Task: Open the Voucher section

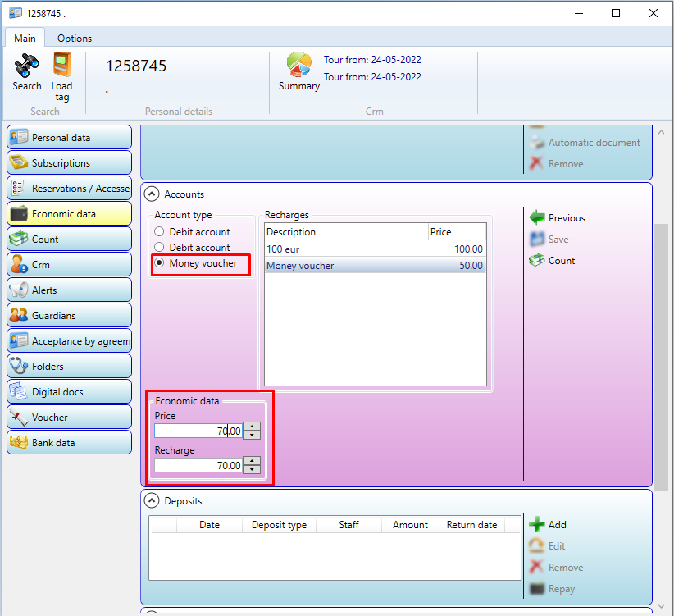Action: point(69,417)
